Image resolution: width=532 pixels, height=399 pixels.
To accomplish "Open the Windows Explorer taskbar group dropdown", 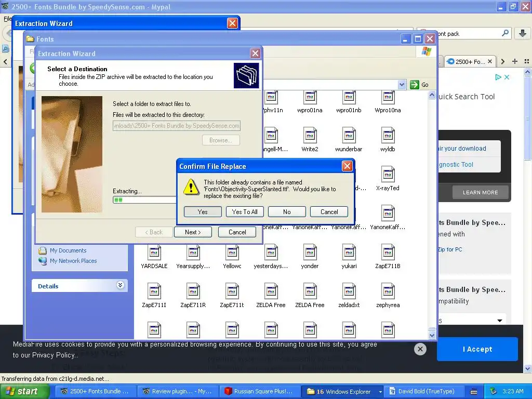I will coord(380,392).
